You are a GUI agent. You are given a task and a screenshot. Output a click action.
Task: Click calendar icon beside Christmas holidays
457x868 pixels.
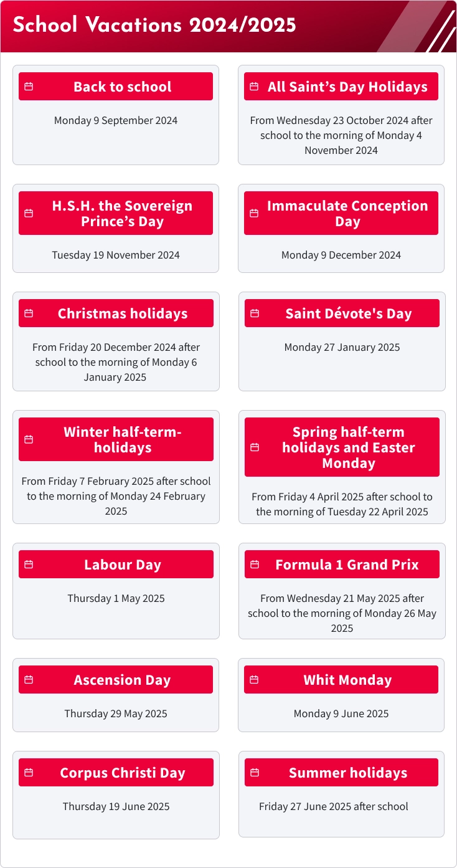tap(29, 313)
